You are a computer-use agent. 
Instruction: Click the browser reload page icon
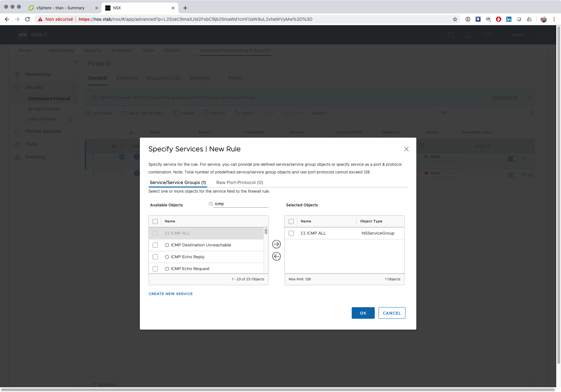pos(28,19)
